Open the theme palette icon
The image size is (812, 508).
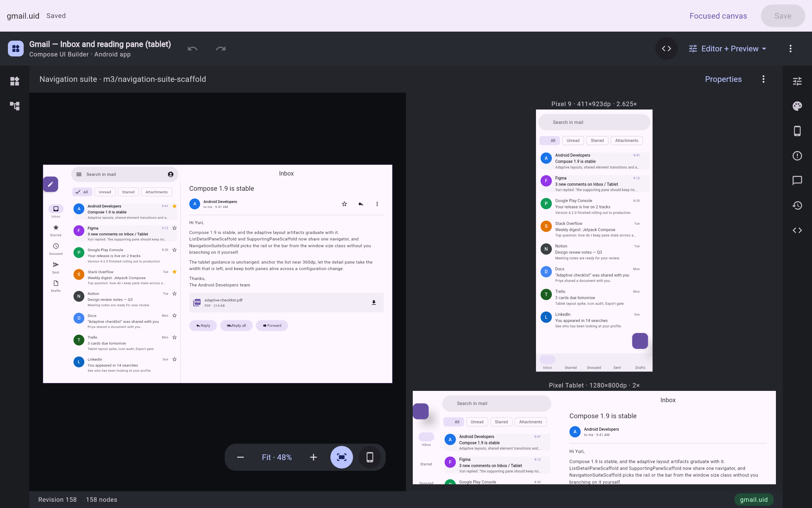coord(797,106)
